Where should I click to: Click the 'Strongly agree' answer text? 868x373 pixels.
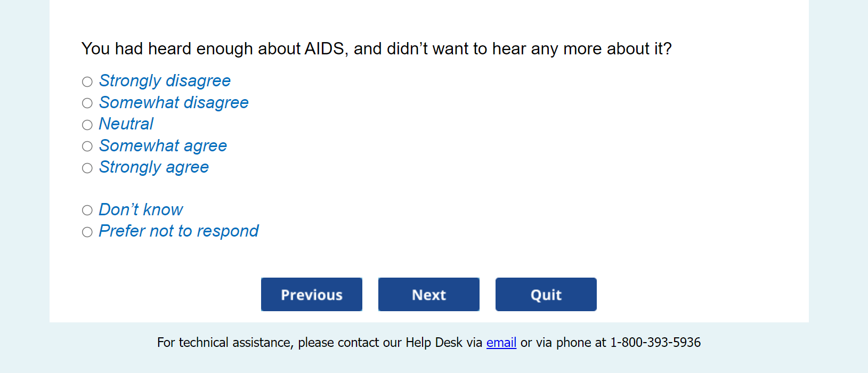154,167
